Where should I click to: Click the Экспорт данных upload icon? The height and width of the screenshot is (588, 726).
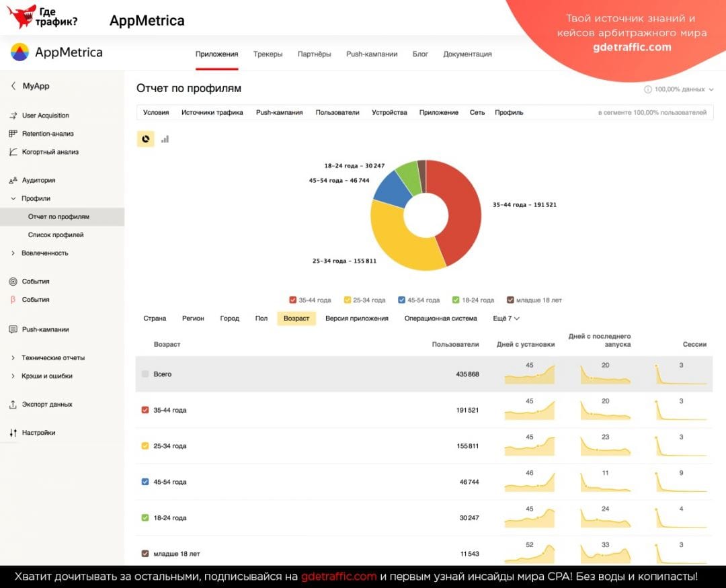point(13,404)
